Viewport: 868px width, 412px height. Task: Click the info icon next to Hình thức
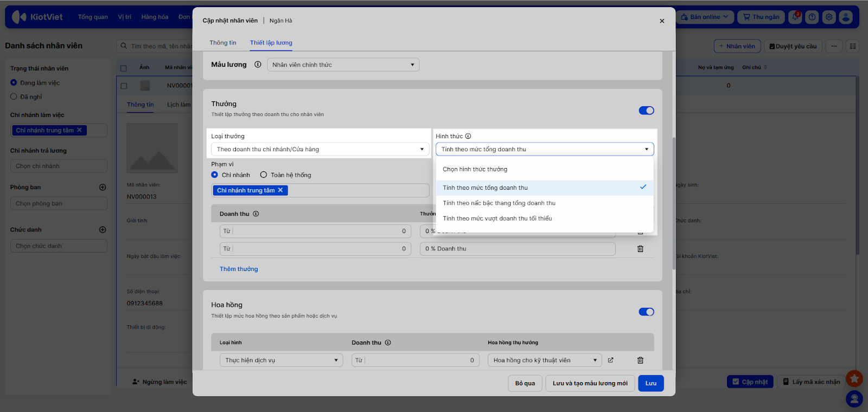(468, 136)
